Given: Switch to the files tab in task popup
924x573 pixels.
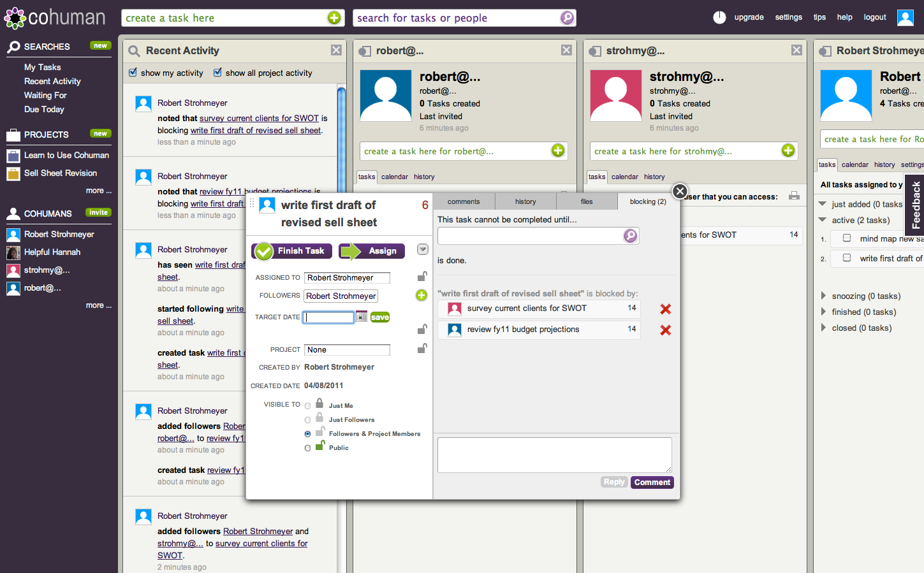Looking at the screenshot, I should click(587, 201).
